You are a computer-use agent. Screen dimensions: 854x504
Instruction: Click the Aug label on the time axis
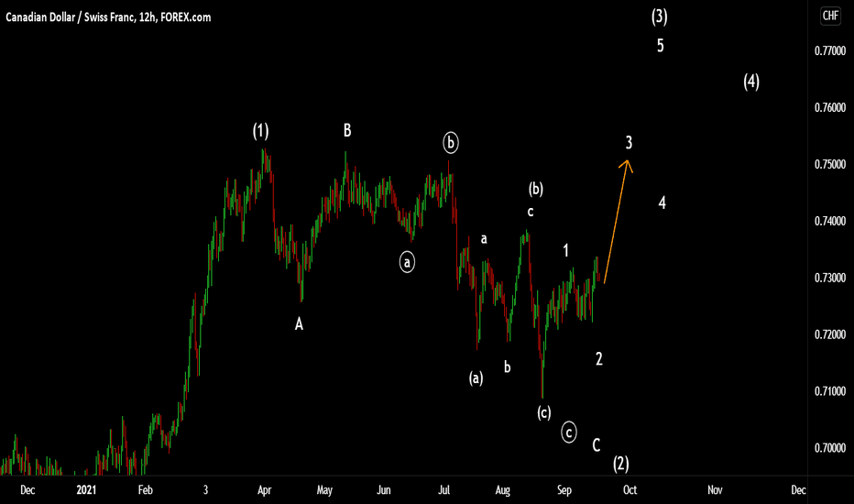click(503, 490)
